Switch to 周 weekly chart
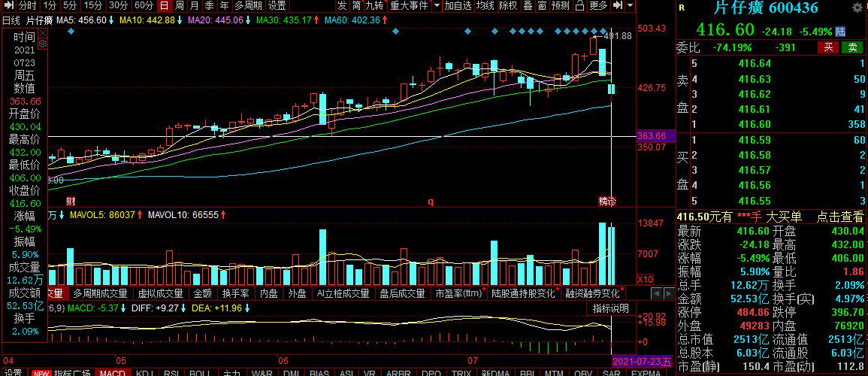Viewport: 868px width, 376px height. pyautogui.click(x=180, y=6)
